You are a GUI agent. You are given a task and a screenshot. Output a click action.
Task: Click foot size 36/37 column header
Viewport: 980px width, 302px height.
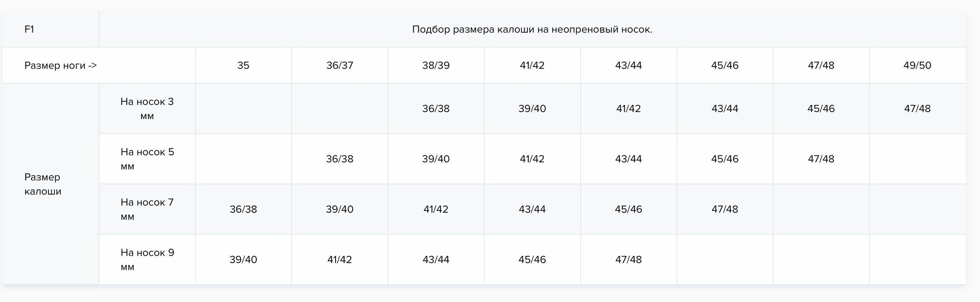pyautogui.click(x=340, y=65)
